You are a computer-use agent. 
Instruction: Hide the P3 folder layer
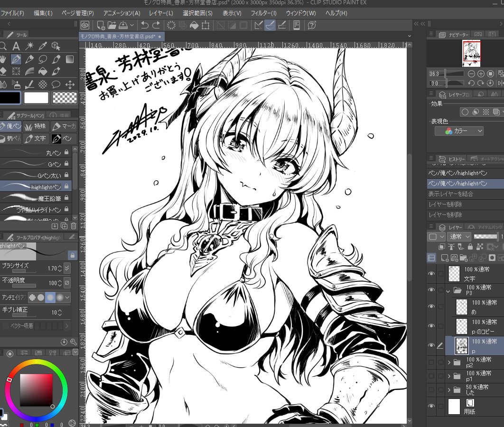pyautogui.click(x=431, y=290)
